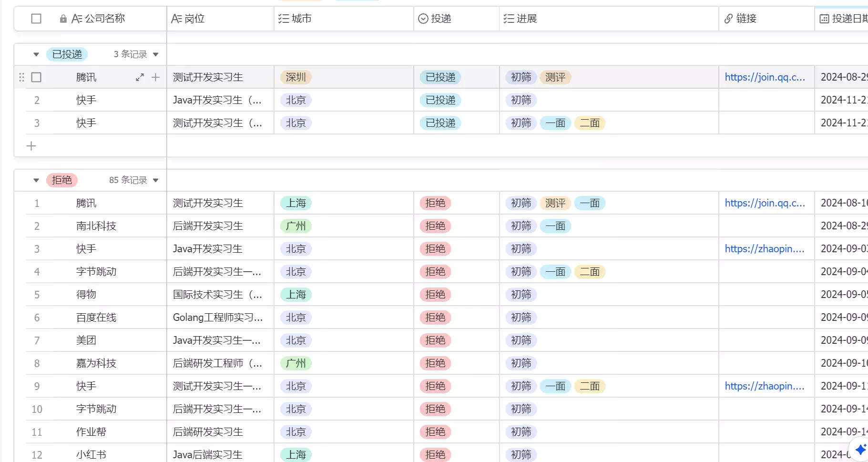Click the 城市 column list icon
This screenshot has width=868, height=462.
tap(284, 19)
